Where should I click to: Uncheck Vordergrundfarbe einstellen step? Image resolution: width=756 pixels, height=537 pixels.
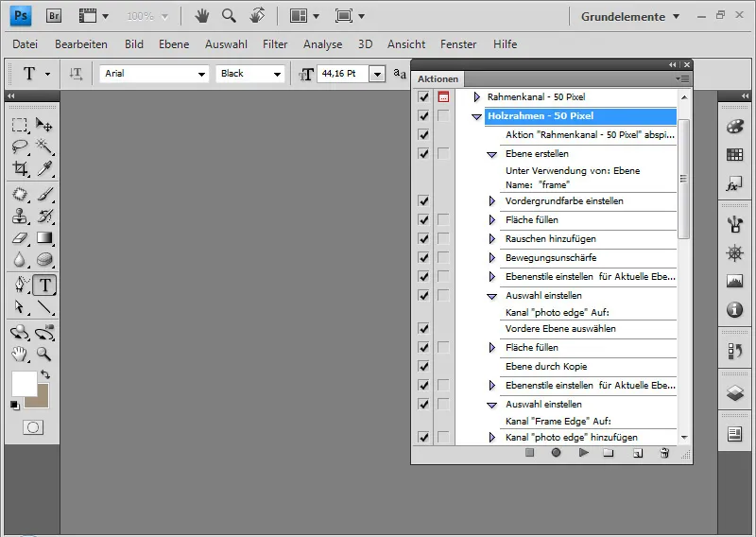click(423, 201)
